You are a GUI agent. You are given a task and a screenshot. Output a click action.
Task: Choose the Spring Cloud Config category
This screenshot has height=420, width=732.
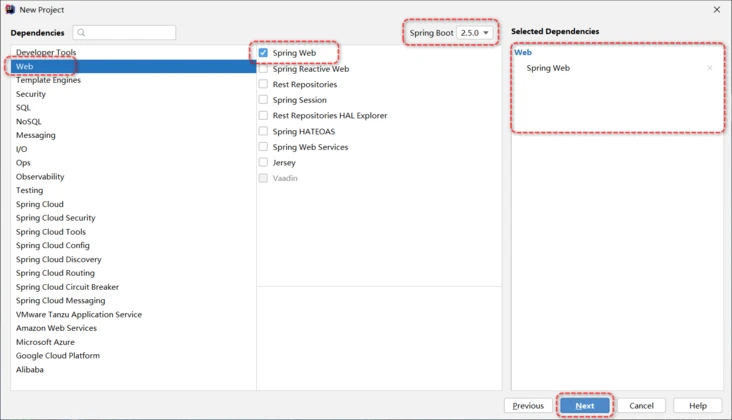click(x=134, y=245)
